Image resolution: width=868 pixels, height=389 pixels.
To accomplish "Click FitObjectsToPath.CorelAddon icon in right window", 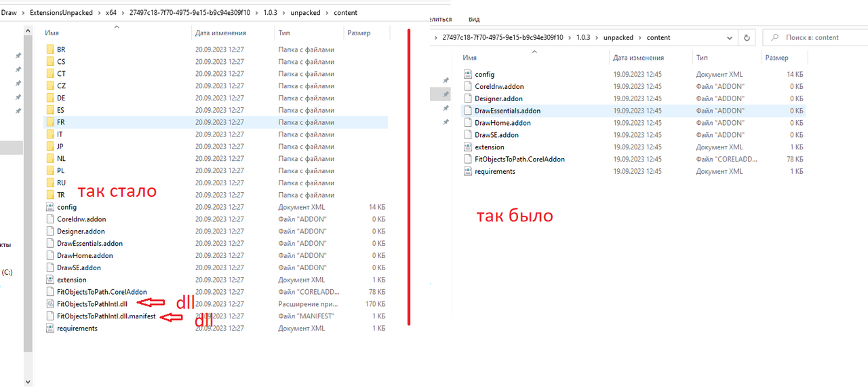I will tap(468, 160).
